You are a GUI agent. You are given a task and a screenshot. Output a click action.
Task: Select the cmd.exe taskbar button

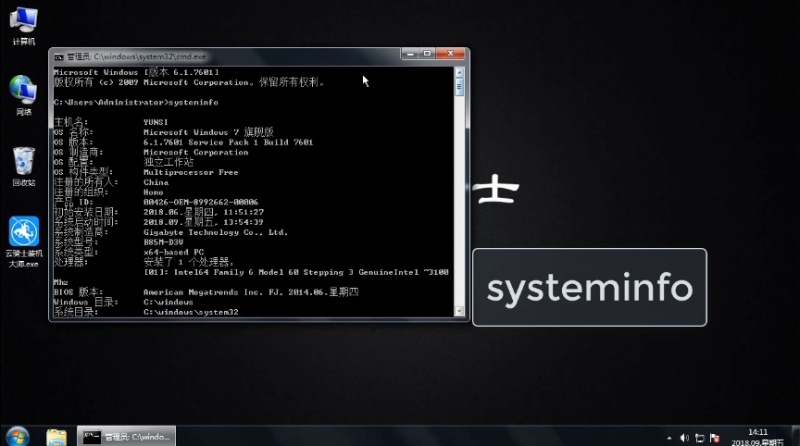(127, 437)
